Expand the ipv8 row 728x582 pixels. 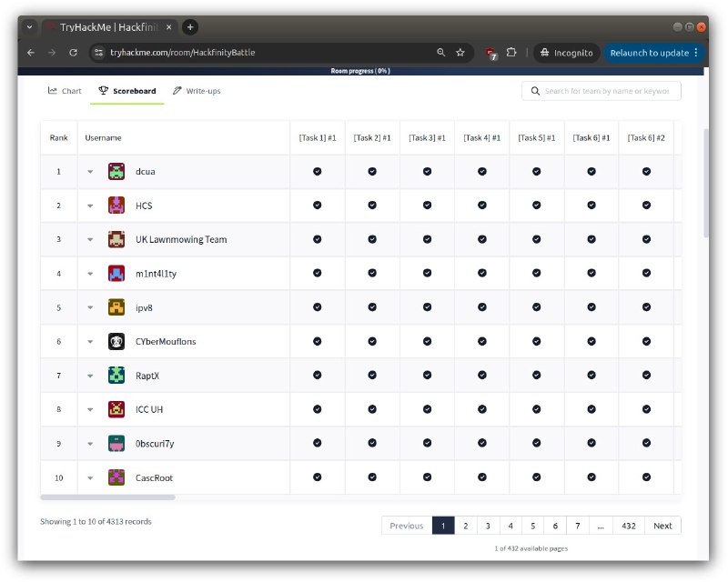tap(90, 307)
